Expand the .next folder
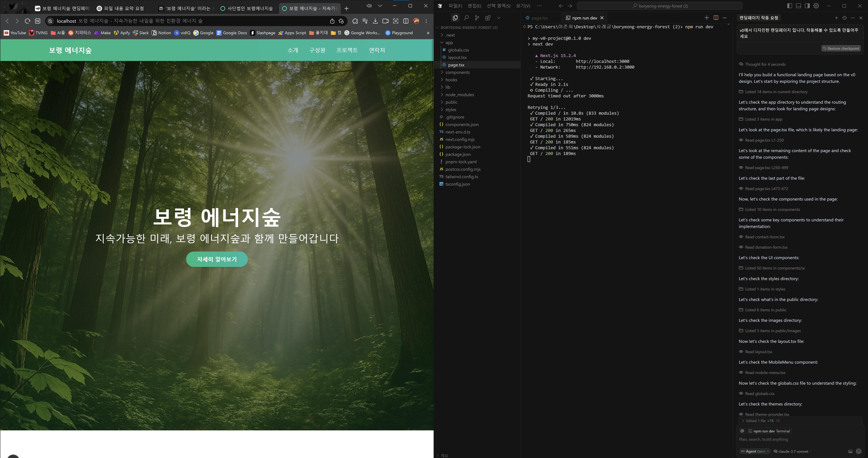This screenshot has height=458, width=868. (x=477, y=35)
